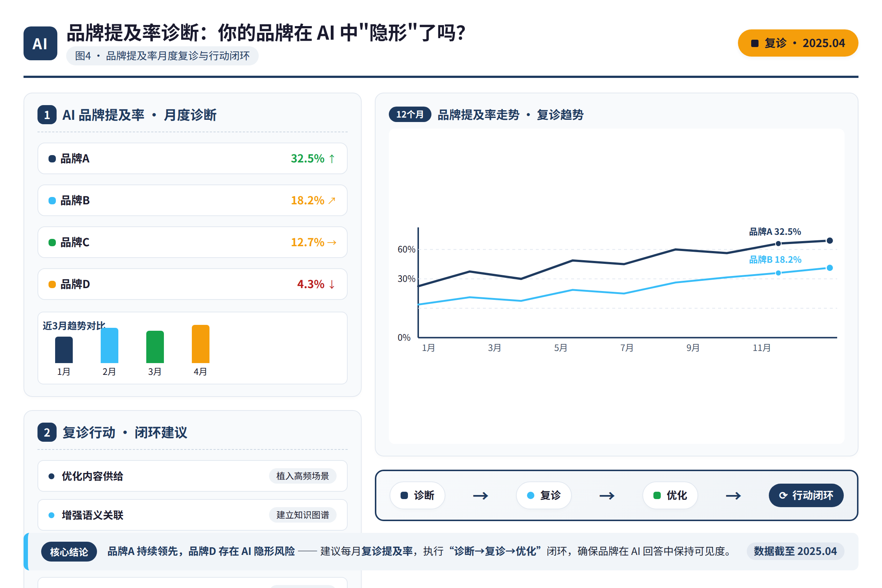Viewport: 882px width, 588px height.
Task: Click the final data point of 品牌B line
Action: (829, 268)
